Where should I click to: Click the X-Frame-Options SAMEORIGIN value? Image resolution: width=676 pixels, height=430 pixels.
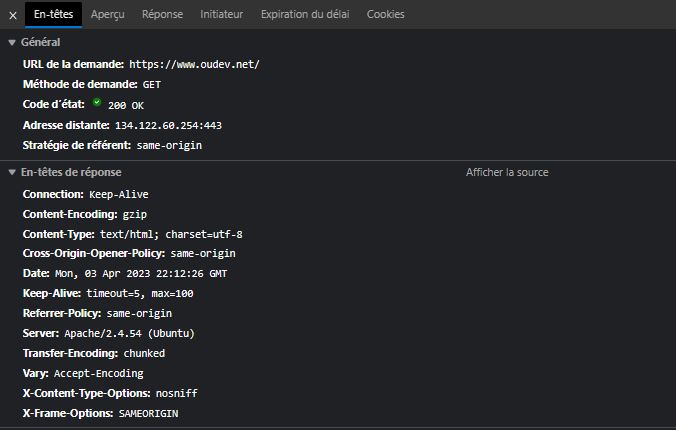coord(148,414)
